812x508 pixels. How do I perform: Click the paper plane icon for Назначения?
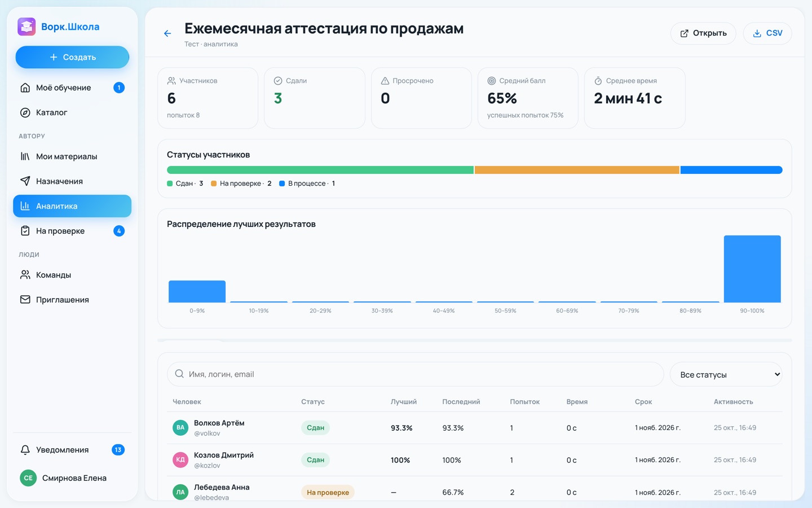(x=25, y=181)
